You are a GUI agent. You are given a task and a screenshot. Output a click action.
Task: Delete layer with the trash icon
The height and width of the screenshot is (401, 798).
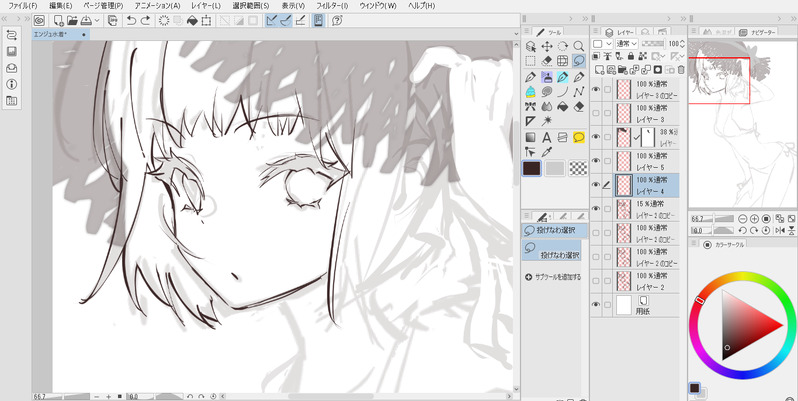681,70
